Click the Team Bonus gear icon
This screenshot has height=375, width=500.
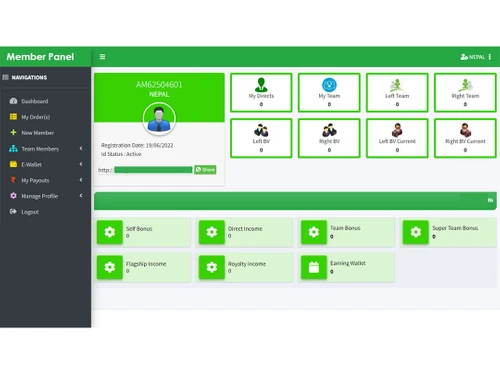(314, 232)
